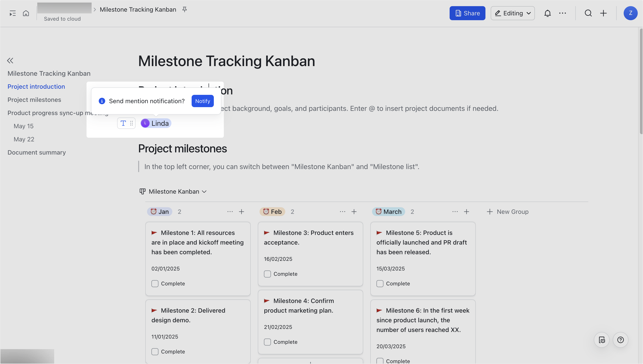
Task: Collapse the outline with double-chevron icon
Action: (10, 61)
